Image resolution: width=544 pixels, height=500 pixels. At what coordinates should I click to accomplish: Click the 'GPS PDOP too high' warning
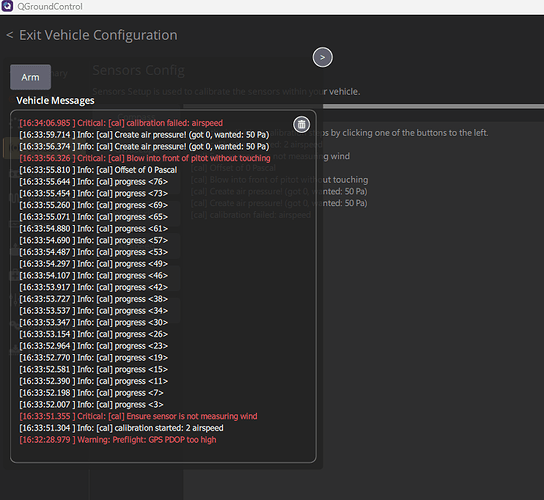coord(118,440)
